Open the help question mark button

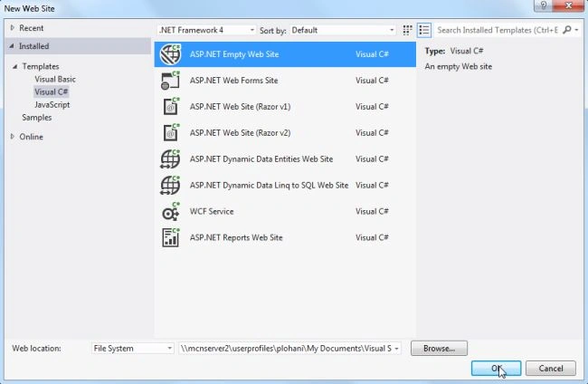click(544, 5)
